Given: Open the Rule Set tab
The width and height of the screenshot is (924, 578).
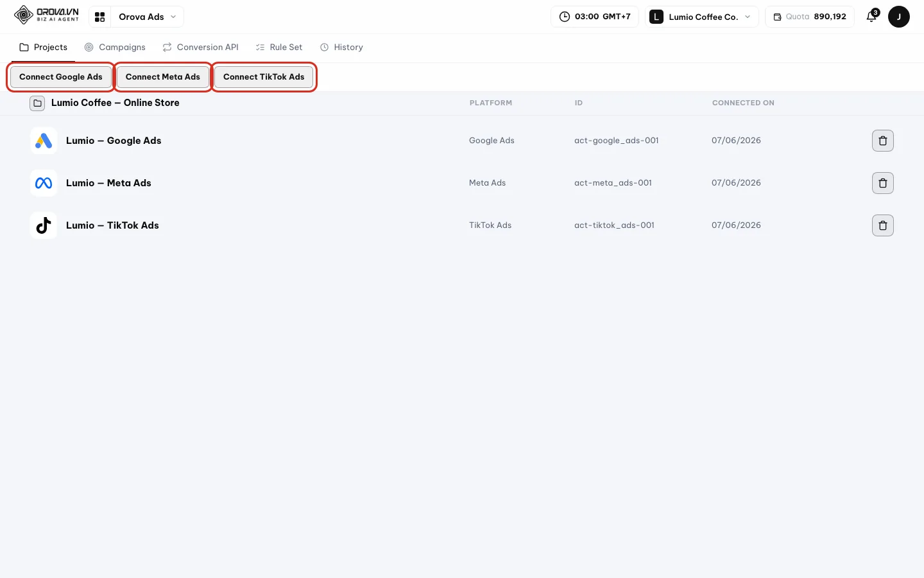Looking at the screenshot, I should (x=279, y=48).
